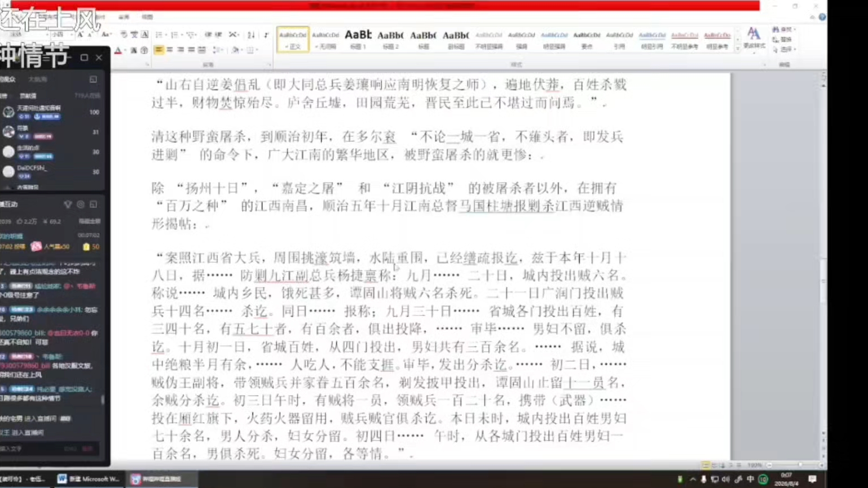Toggle distributed alignment button
Viewport: 868px width, 488px height.
[x=202, y=50]
